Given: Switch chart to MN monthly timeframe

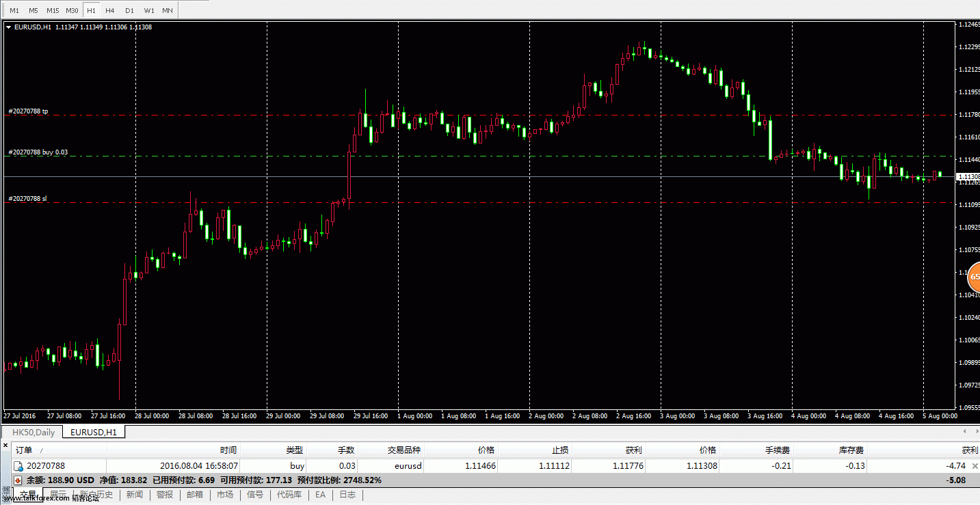Looking at the screenshot, I should 168,10.
